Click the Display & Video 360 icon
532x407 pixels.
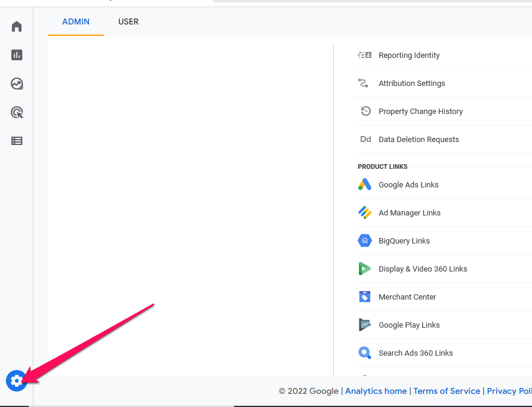click(364, 269)
